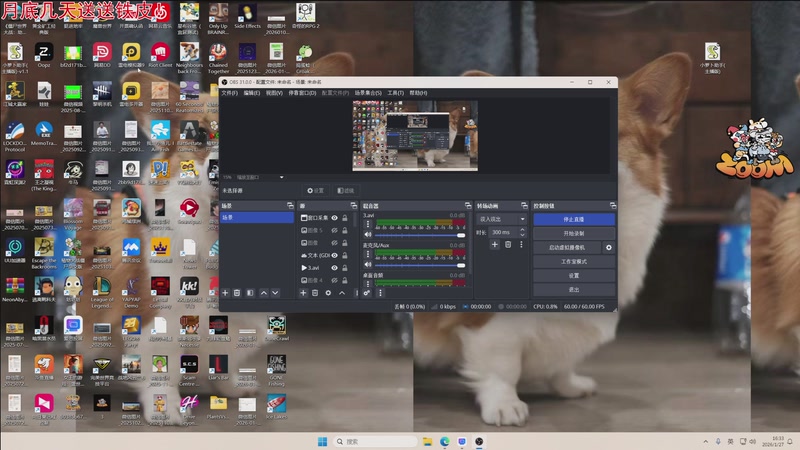Open the 停靠窗口(D) menu
The image size is (800, 450).
[303, 93]
